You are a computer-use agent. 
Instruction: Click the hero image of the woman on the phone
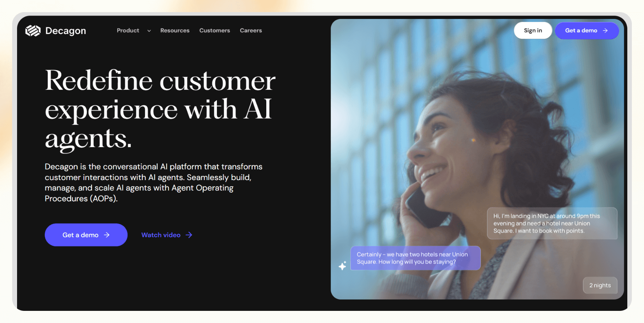pos(477,159)
